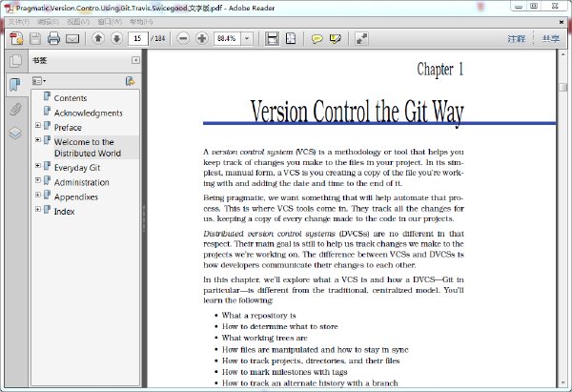Click the page number field showing 15
Screen dimensions: 572x392
[x=138, y=38]
